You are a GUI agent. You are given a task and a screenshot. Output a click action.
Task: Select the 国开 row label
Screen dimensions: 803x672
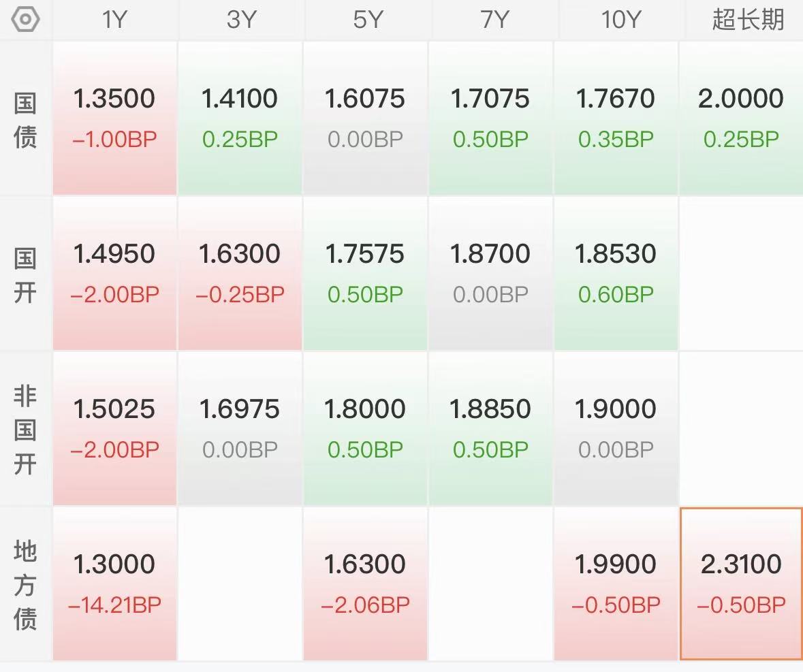[26, 274]
